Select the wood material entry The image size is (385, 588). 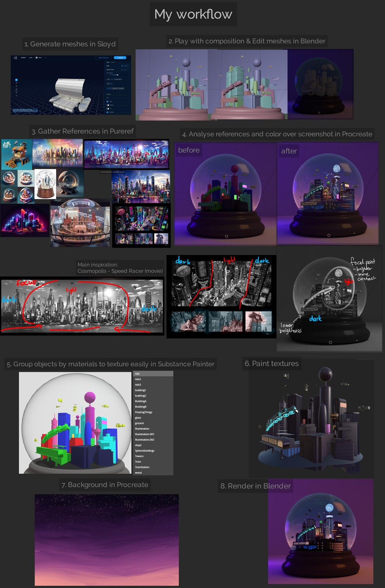point(153,473)
